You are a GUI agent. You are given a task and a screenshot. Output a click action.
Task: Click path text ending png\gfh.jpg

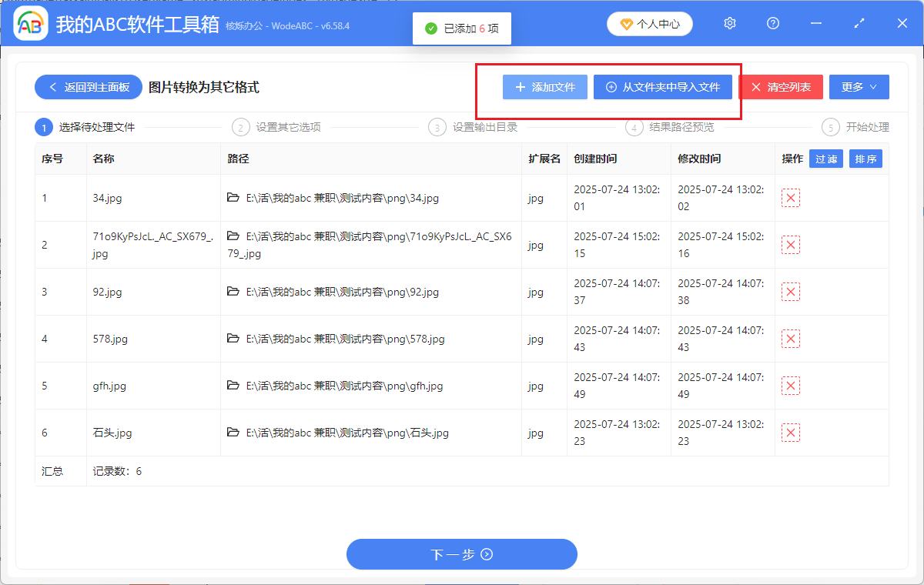(344, 386)
